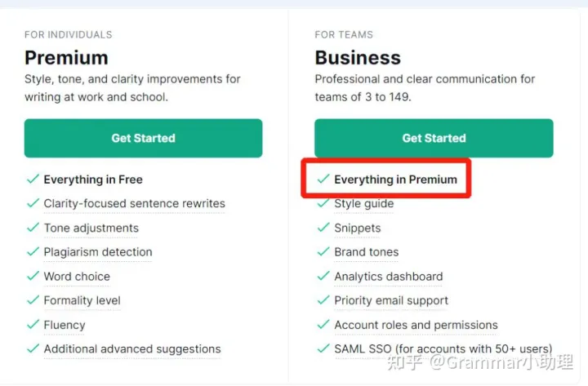Click the checkmark beside Style guide
The width and height of the screenshot is (588, 386).
[x=323, y=204]
